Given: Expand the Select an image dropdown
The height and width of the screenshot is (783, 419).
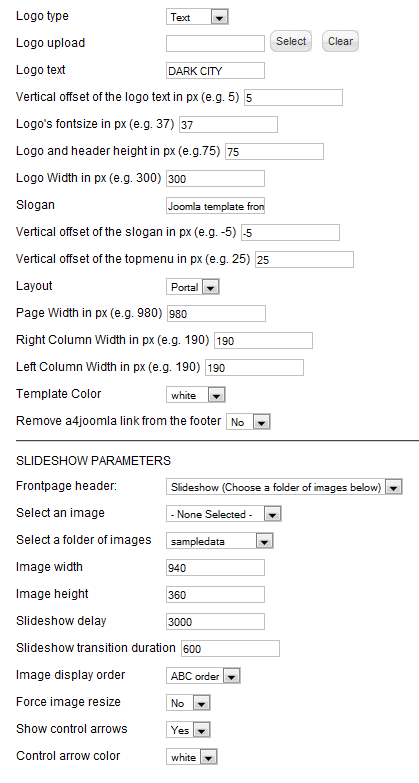Looking at the screenshot, I should pyautogui.click(x=224, y=514).
